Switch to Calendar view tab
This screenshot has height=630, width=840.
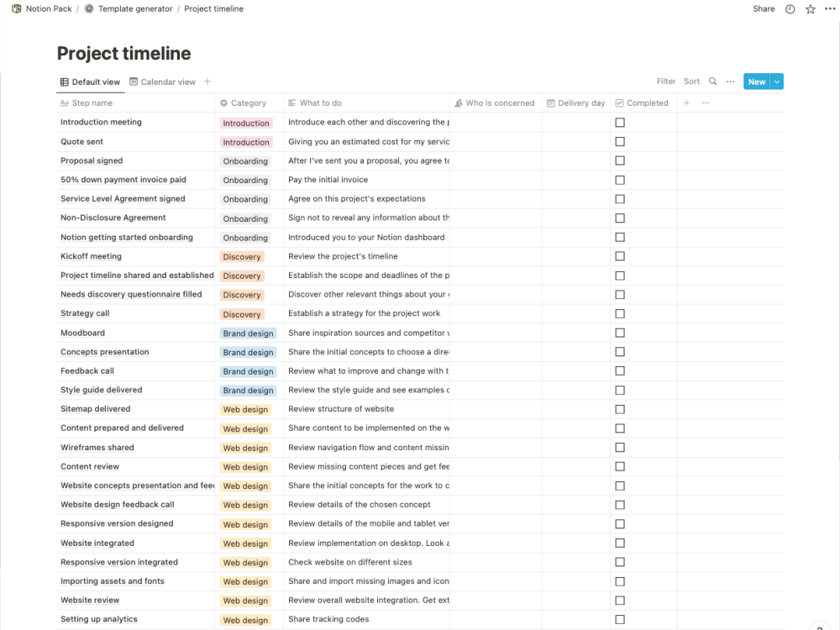click(163, 82)
